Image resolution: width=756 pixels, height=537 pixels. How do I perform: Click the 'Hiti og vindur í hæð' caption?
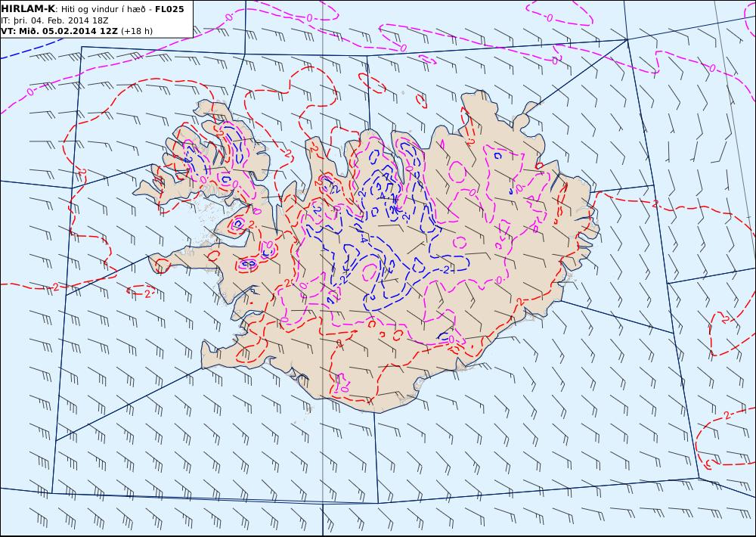point(103,9)
